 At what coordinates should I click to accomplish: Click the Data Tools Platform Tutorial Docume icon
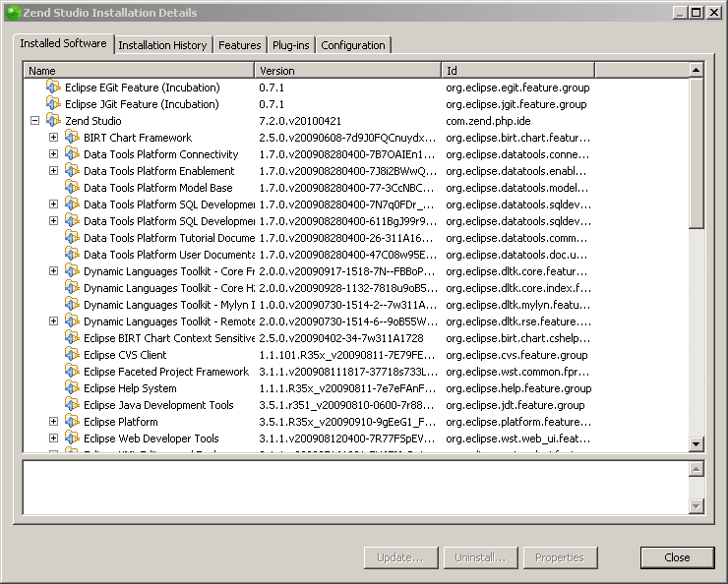click(x=72, y=238)
